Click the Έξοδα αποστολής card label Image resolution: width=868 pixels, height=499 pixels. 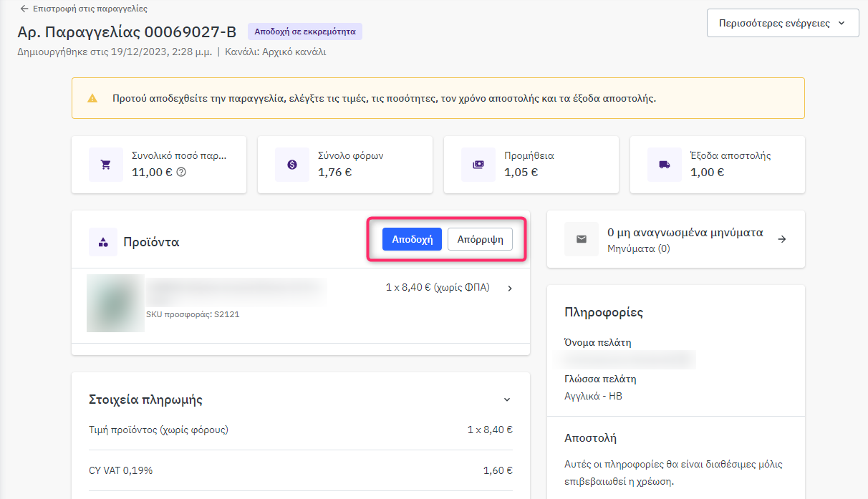point(730,155)
